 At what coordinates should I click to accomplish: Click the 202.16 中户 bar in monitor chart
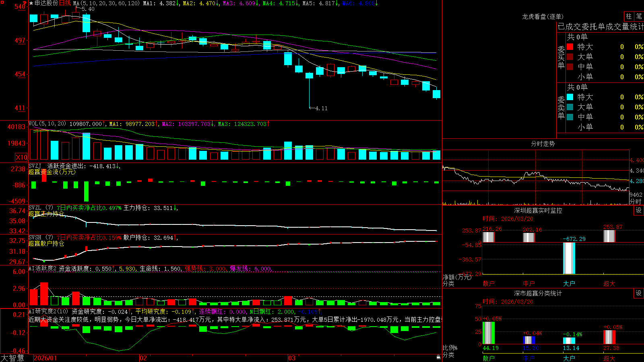529,238
